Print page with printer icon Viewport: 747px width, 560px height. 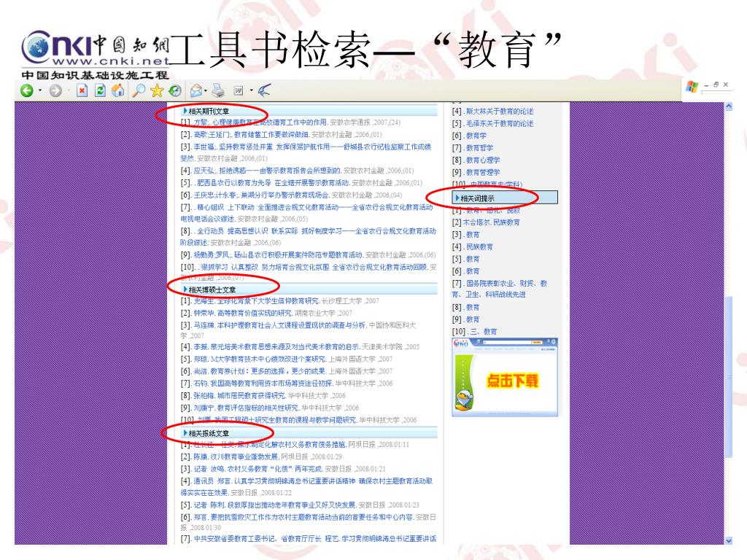point(217,90)
